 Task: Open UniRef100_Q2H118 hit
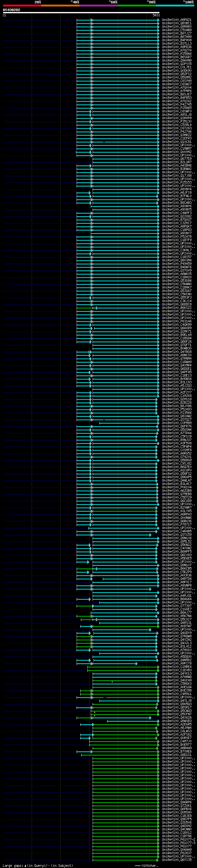(x=177, y=399)
